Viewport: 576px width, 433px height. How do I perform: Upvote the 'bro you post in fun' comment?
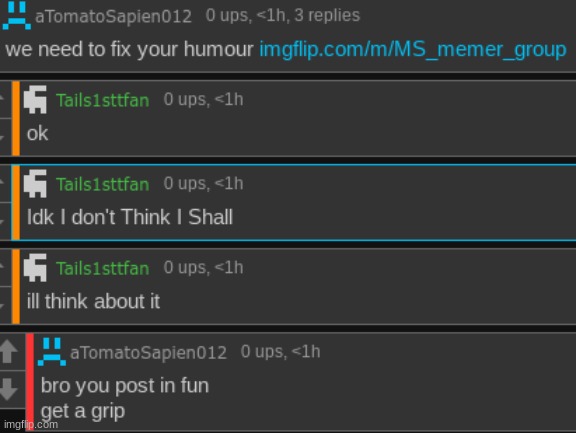8,351
